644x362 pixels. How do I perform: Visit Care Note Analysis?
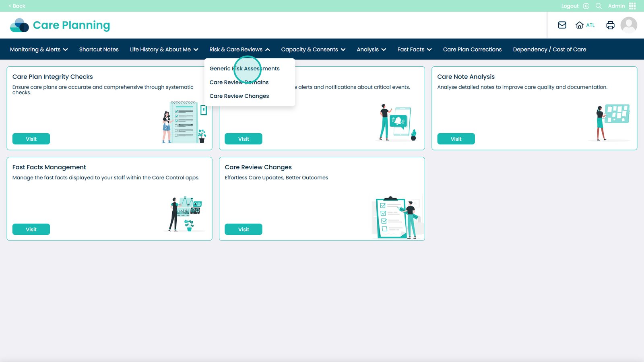456,139
